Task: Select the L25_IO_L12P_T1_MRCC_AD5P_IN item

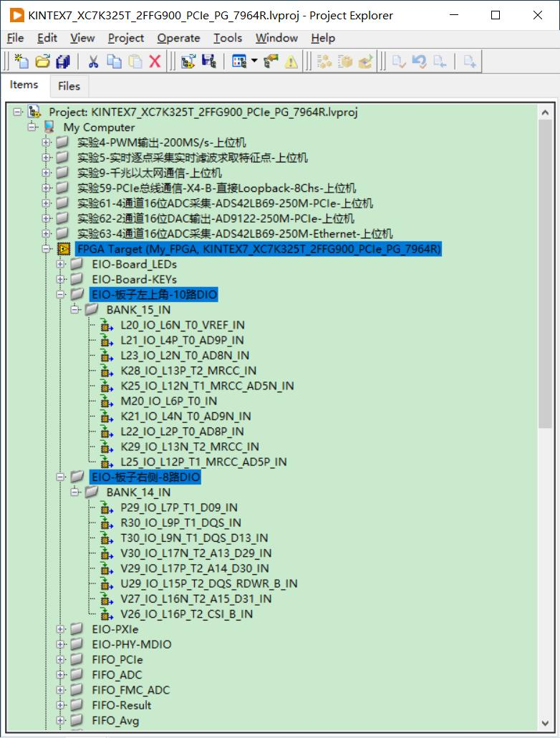Action: [203, 462]
